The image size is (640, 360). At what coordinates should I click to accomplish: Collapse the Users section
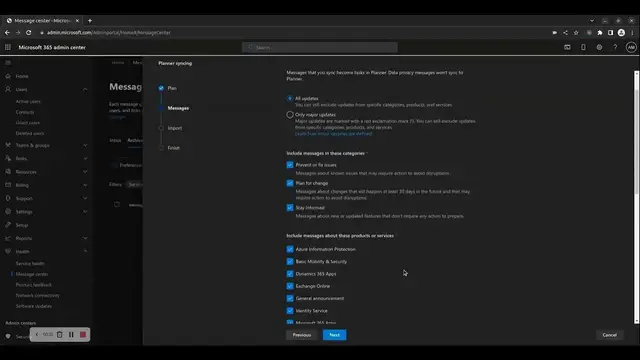pos(85,89)
